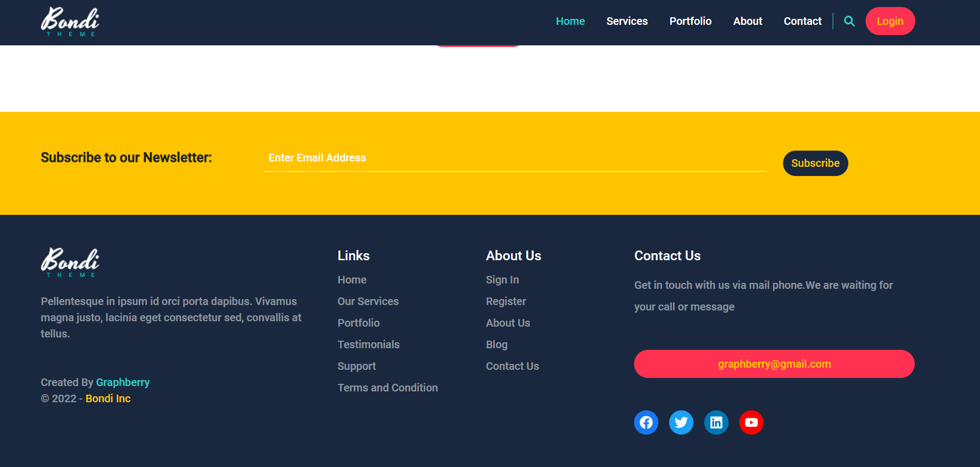
Task: Open the LinkedIn social icon
Action: point(716,422)
